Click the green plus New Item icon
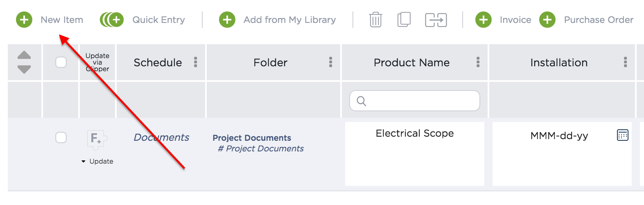644x205 pixels. [x=24, y=20]
